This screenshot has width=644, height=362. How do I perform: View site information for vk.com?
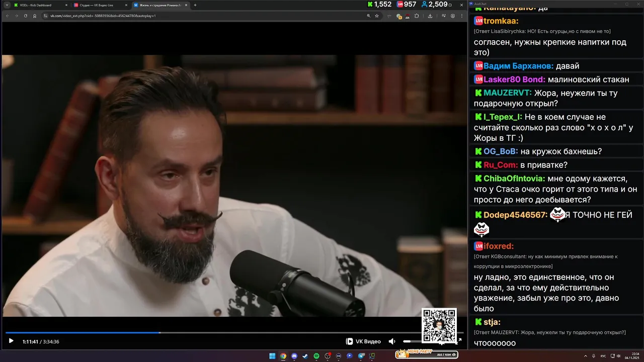(x=45, y=16)
